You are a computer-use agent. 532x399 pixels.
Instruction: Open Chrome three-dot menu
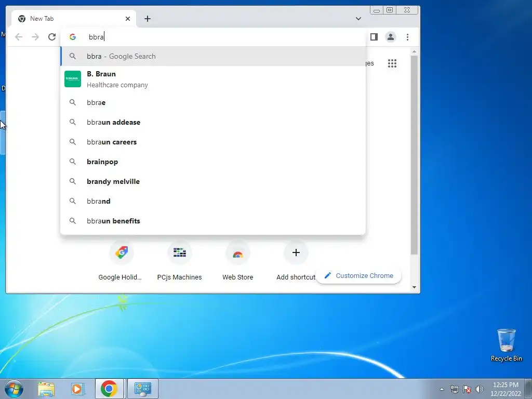(x=407, y=37)
